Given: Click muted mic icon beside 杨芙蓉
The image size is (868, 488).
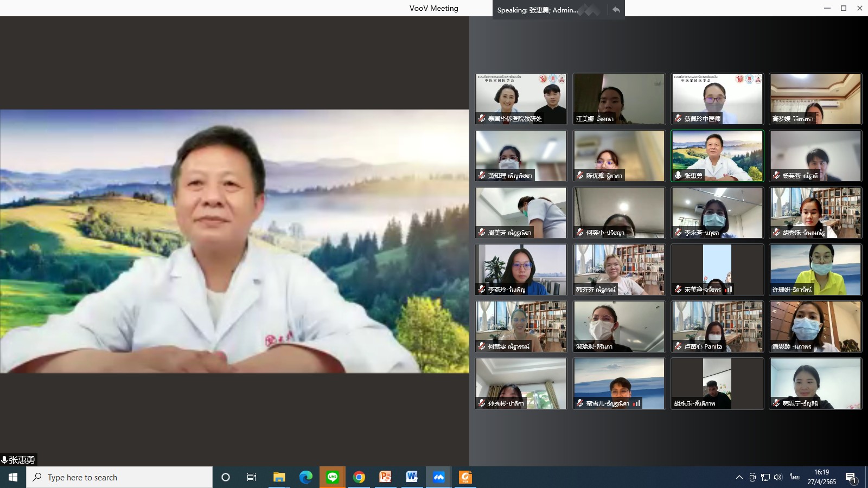Looking at the screenshot, I should tap(776, 175).
